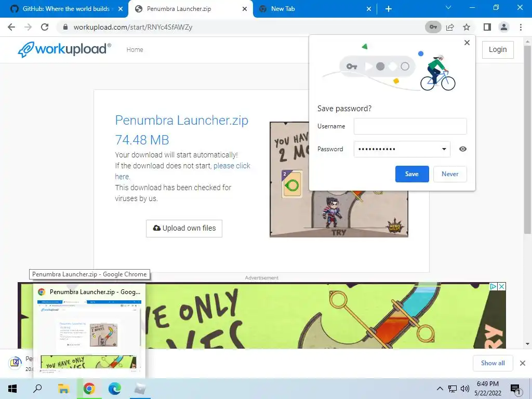Viewport: 532px width, 399px height.
Task: Open the side panel icon
Action: (x=487, y=27)
